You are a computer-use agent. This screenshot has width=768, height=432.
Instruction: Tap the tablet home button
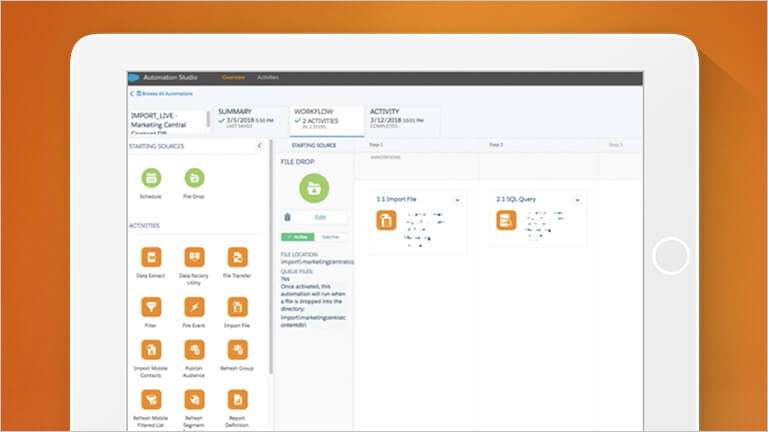671,256
